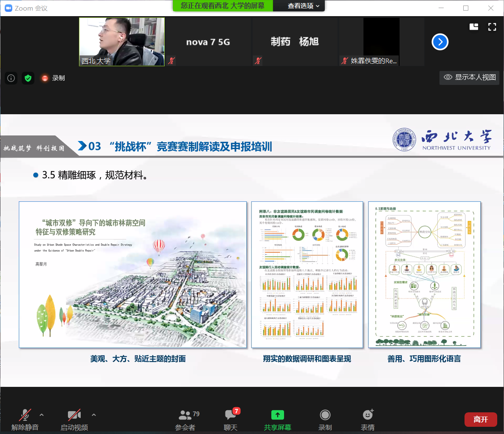The height and width of the screenshot is (434, 504).
Task: Expand audio options arrow beside 解除静音
Action: click(42, 415)
